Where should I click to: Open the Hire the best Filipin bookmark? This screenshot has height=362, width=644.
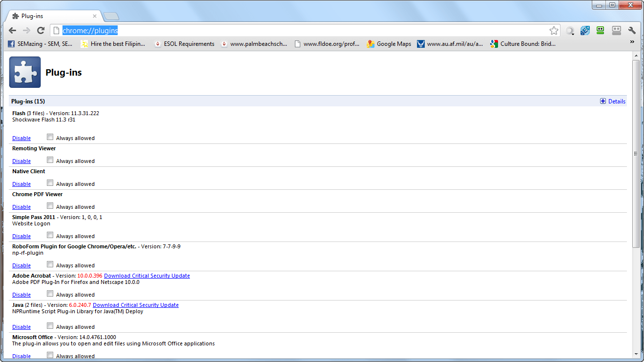(113, 44)
